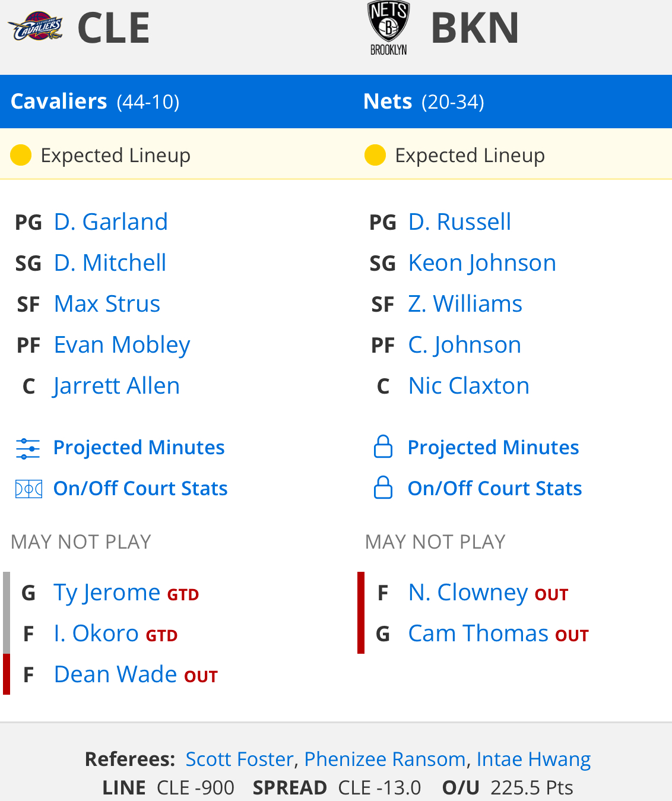View referee Intae Hwang's page
Viewport: 672px width, 801px height.
click(x=533, y=759)
